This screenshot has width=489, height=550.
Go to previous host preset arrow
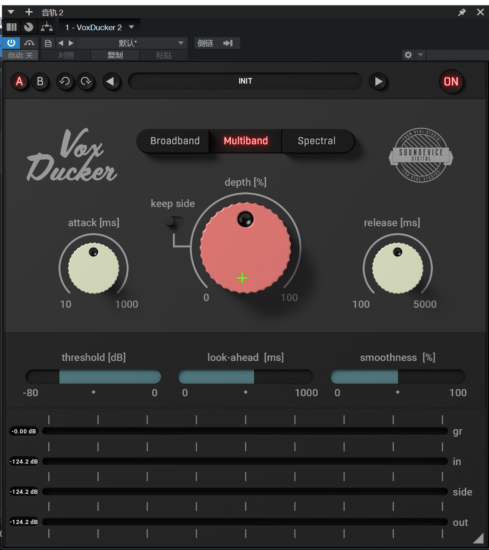click(61, 43)
